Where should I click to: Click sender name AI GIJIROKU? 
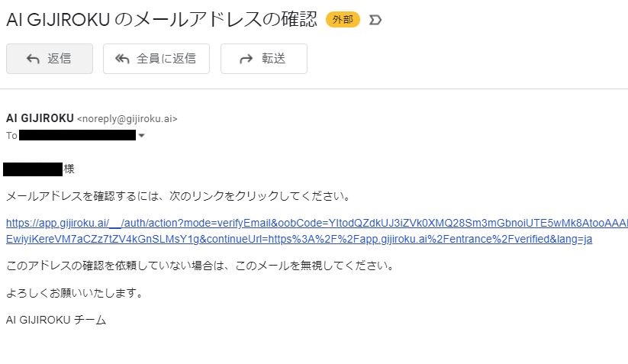(x=40, y=118)
